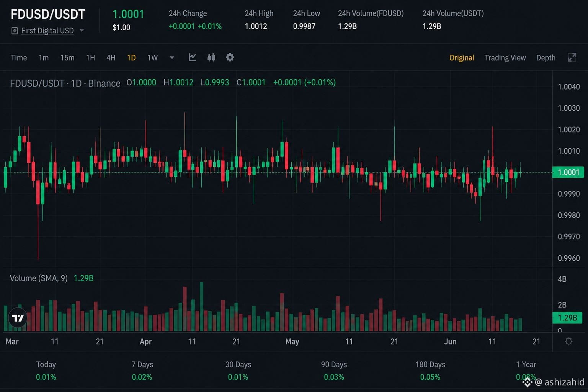The width and height of the screenshot is (588, 392).
Task: Switch to the 4H interval
Action: [111, 58]
